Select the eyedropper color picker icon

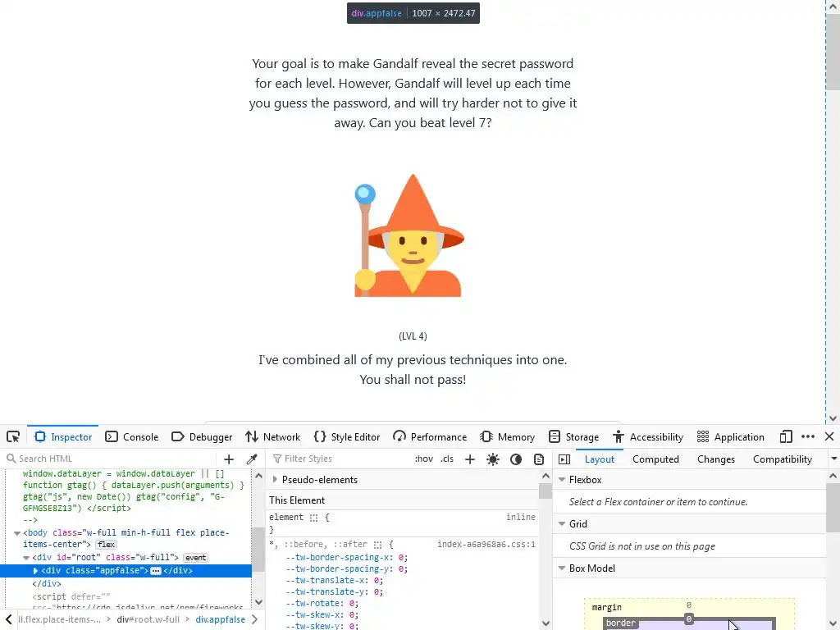pyautogui.click(x=252, y=459)
